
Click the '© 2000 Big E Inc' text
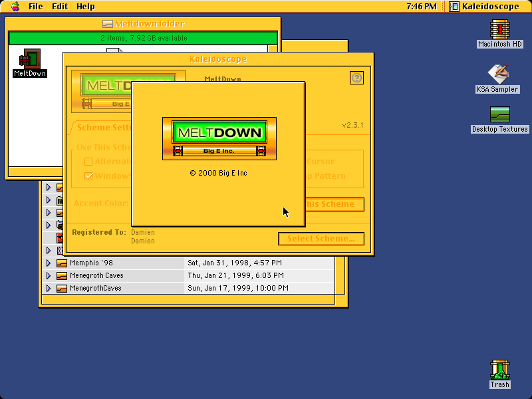coord(219,173)
